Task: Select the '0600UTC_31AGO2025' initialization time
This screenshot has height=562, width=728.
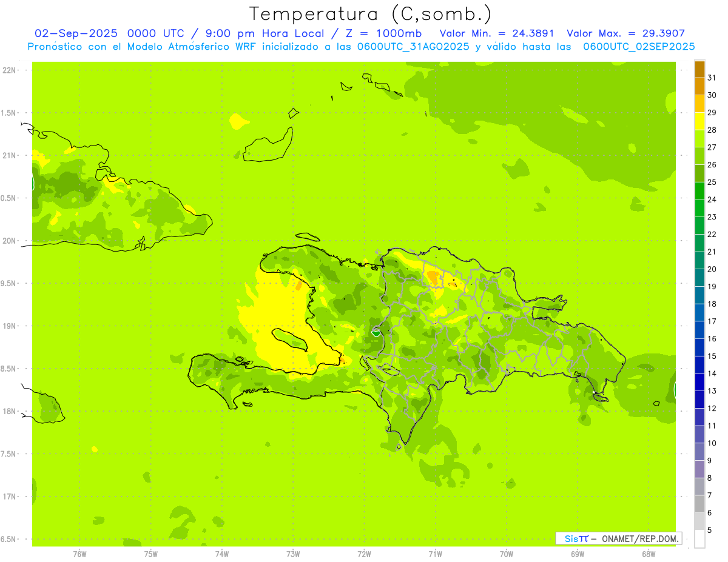Action: [x=413, y=47]
